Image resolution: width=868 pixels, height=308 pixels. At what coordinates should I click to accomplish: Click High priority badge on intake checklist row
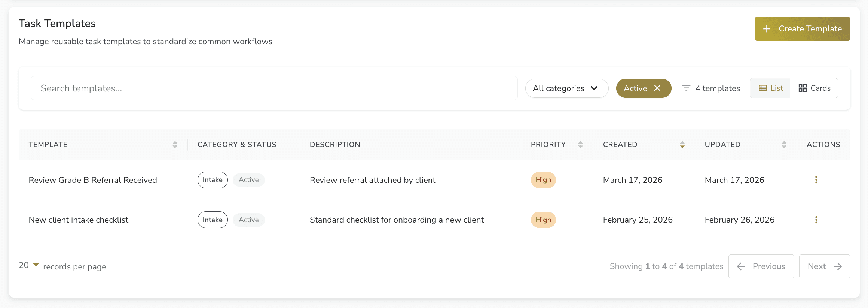point(543,220)
